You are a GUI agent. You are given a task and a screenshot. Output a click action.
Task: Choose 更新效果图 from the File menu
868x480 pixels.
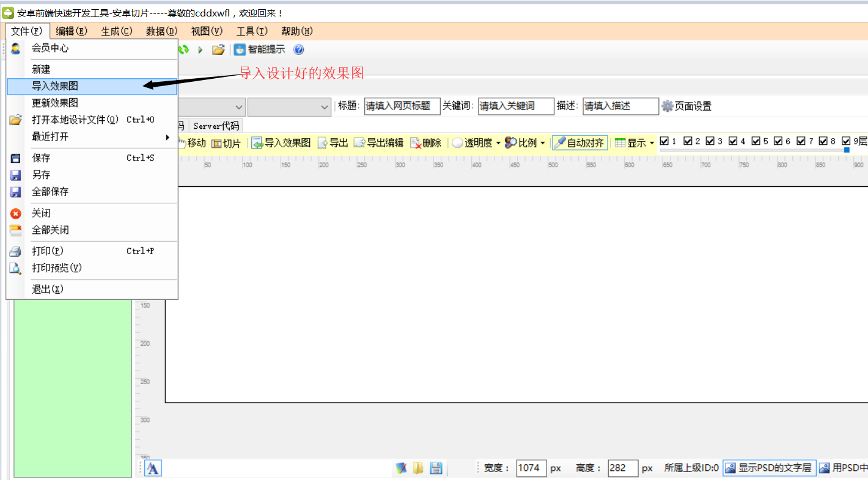point(92,103)
